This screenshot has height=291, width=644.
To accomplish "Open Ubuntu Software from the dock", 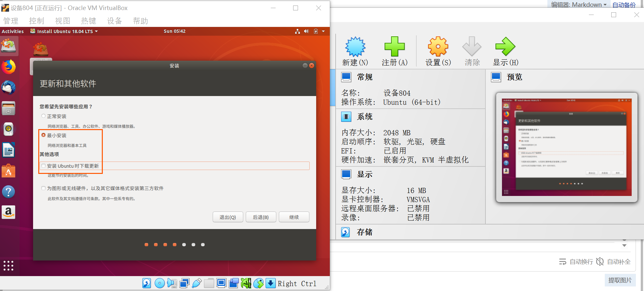I will (x=9, y=171).
